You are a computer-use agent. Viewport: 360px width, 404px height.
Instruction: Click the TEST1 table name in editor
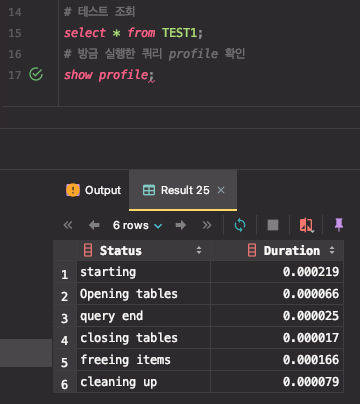(180, 33)
